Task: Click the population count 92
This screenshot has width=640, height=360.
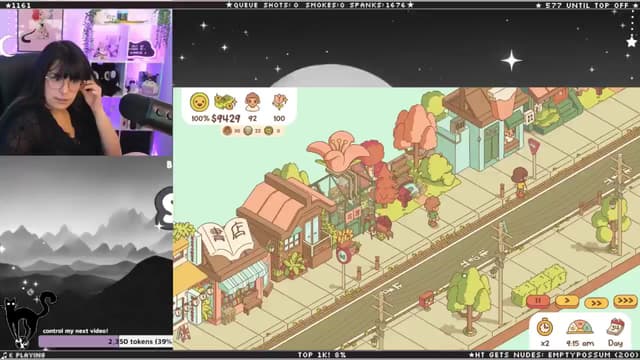Action: coord(252,118)
